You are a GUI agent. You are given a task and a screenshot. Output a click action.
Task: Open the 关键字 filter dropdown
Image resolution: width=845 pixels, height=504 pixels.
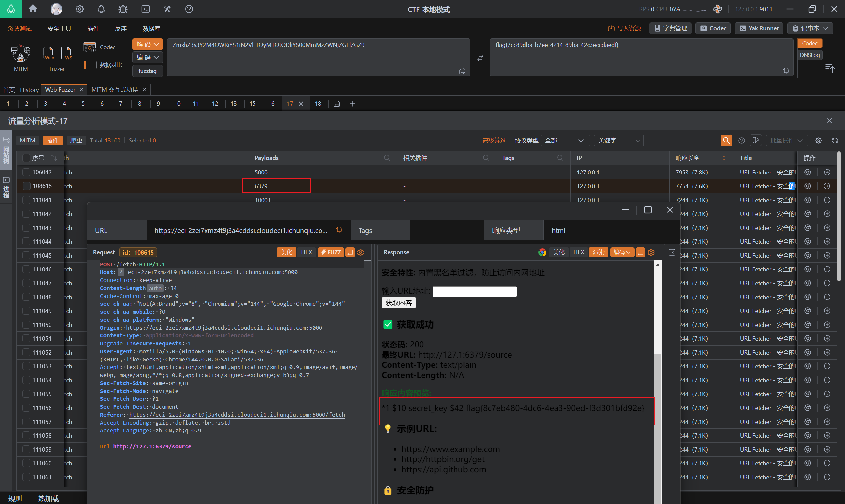[618, 140]
